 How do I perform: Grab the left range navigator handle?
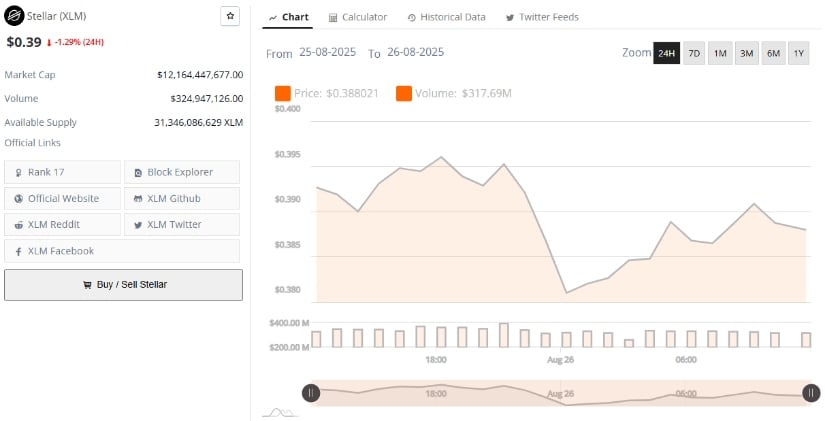(311, 393)
